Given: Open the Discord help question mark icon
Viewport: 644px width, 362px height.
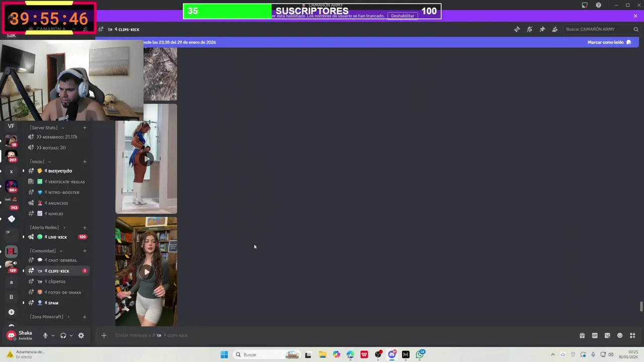Looking at the screenshot, I should (x=598, y=5).
